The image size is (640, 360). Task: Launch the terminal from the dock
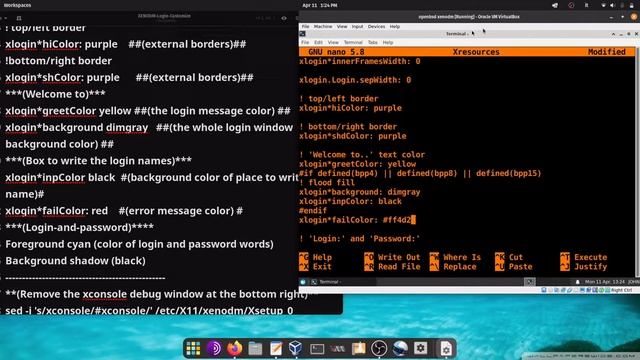point(317,349)
